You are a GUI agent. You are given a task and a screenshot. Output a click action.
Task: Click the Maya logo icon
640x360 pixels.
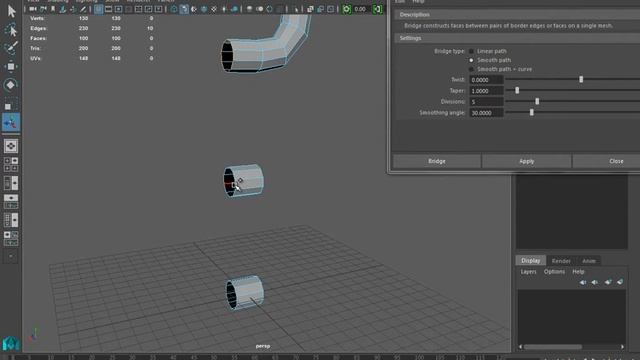point(11,344)
